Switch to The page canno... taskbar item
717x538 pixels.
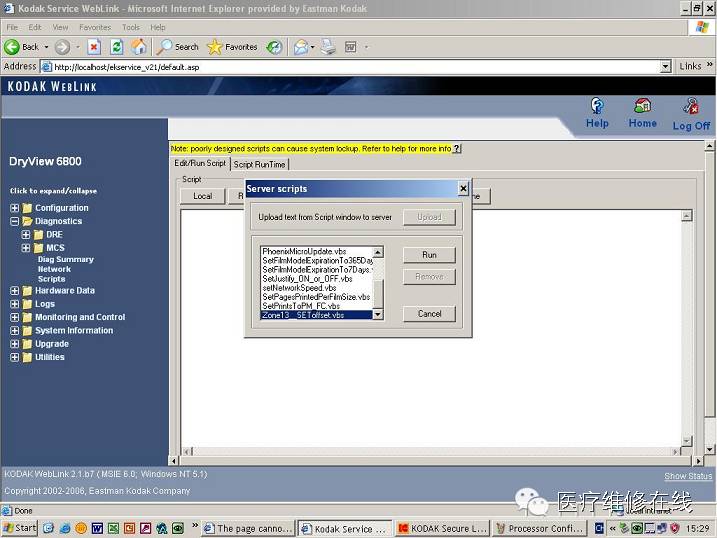tap(248, 528)
